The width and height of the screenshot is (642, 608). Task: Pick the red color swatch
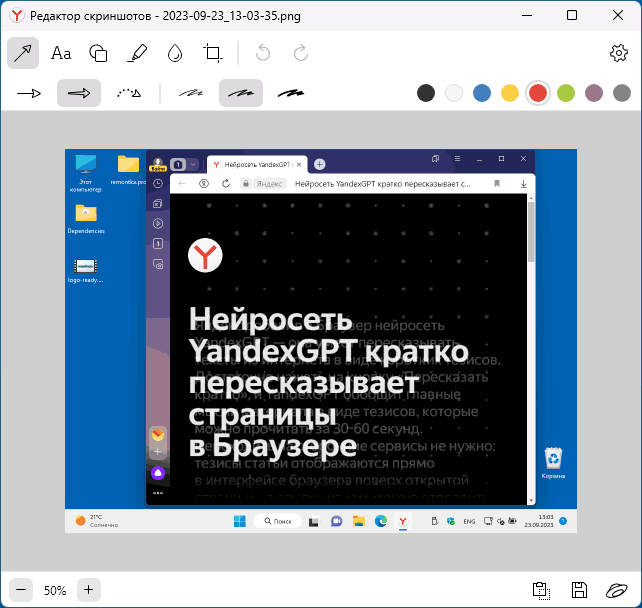pos(538,93)
